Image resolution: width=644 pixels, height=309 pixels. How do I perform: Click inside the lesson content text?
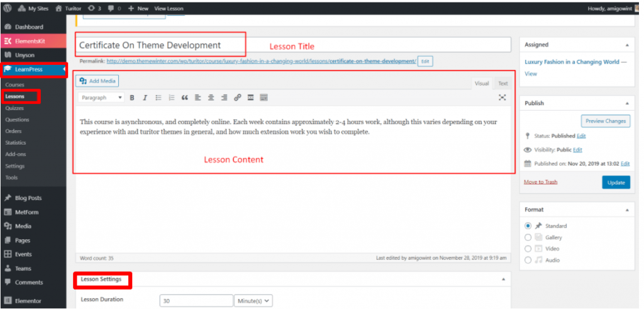288,127
